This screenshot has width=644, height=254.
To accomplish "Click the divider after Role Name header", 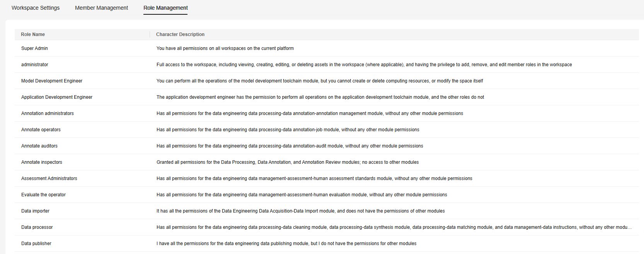I will pyautogui.click(x=150, y=34).
